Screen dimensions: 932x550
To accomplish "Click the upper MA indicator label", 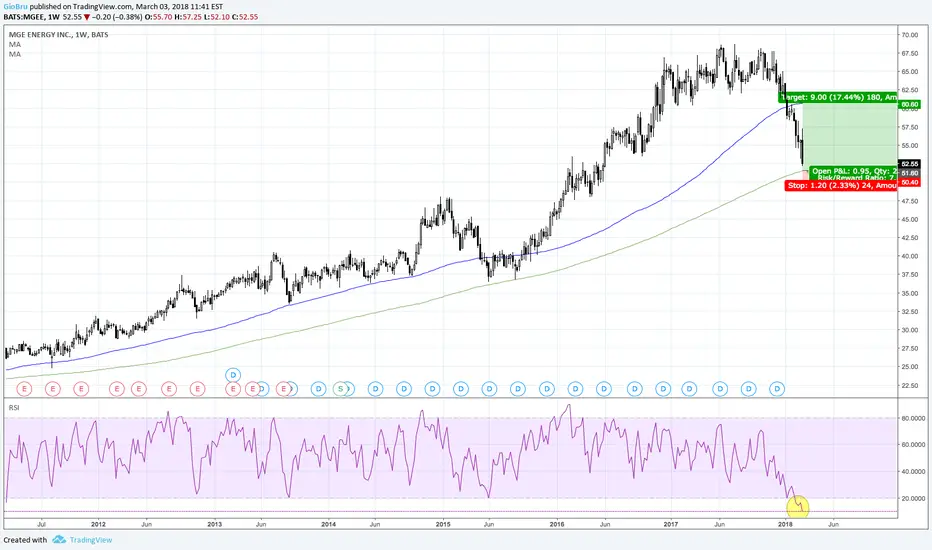I will click(14, 45).
